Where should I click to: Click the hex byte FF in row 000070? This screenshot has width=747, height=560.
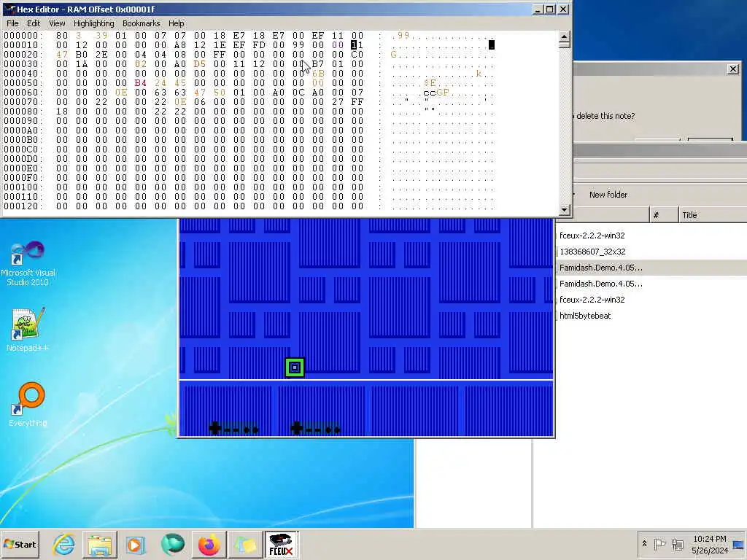(x=357, y=102)
